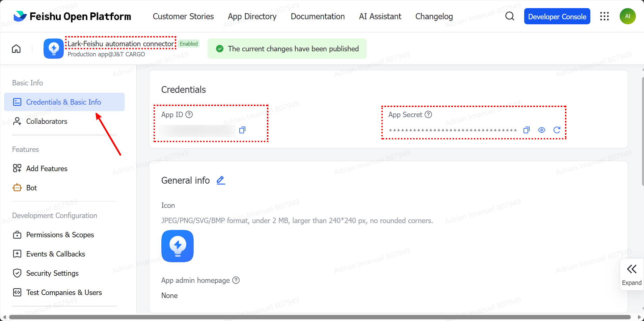Click the Lark-Feishu automation connector title

pos(121,44)
